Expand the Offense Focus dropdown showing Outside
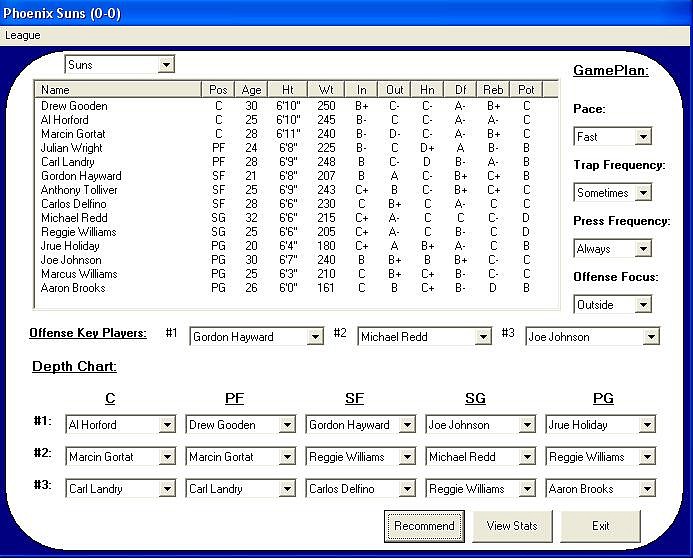The height and width of the screenshot is (559, 693). click(612, 304)
